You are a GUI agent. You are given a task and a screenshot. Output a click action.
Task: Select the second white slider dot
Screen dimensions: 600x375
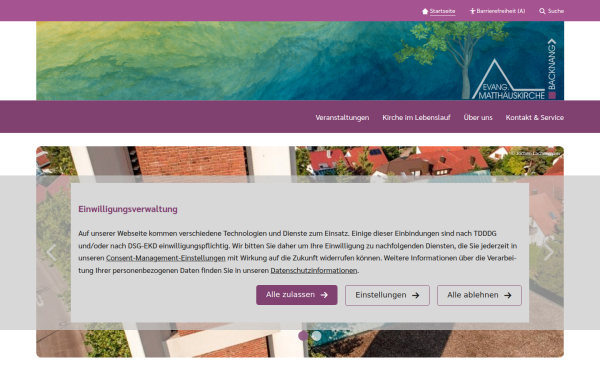pyautogui.click(x=316, y=336)
